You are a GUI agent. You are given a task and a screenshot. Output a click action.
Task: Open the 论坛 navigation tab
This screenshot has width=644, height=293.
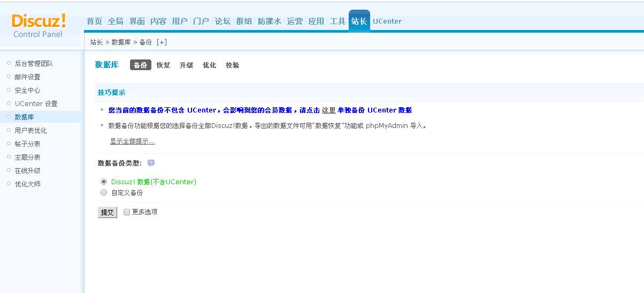point(223,21)
